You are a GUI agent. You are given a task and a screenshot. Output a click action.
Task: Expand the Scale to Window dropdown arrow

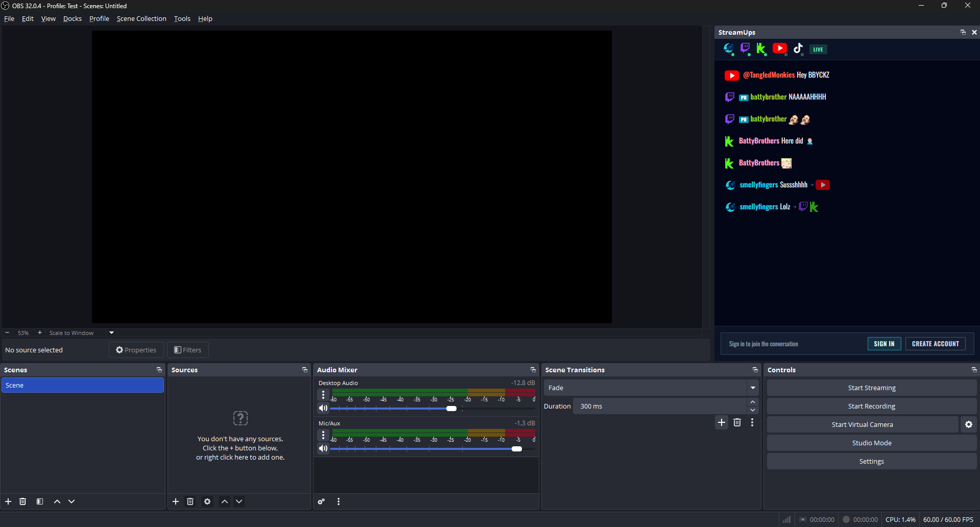pos(111,332)
